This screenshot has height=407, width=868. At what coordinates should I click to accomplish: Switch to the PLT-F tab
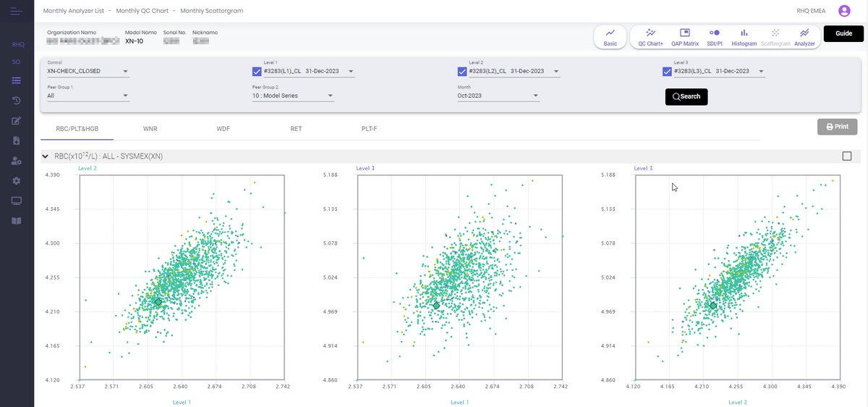click(x=369, y=128)
